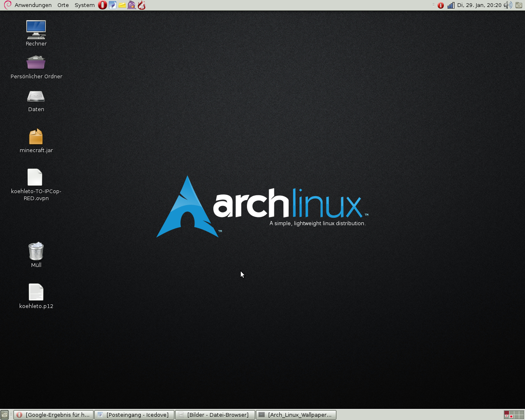Open the Rechner desktop icon

pos(36,30)
